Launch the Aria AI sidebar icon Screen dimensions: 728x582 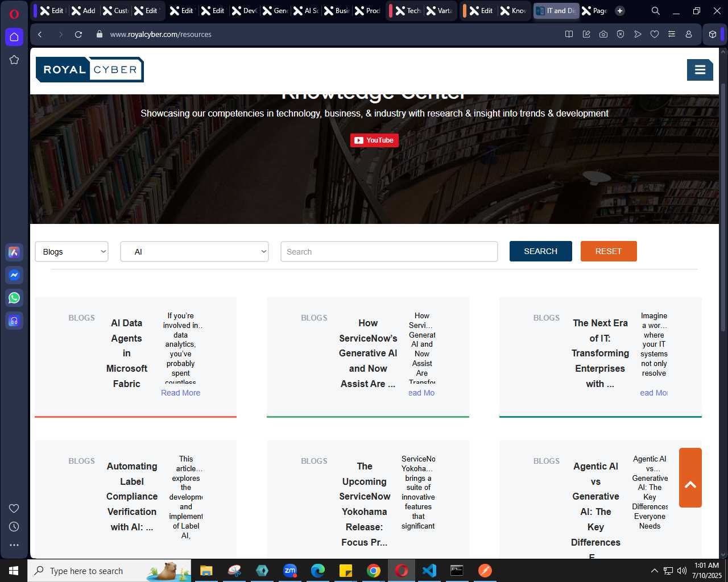click(14, 252)
